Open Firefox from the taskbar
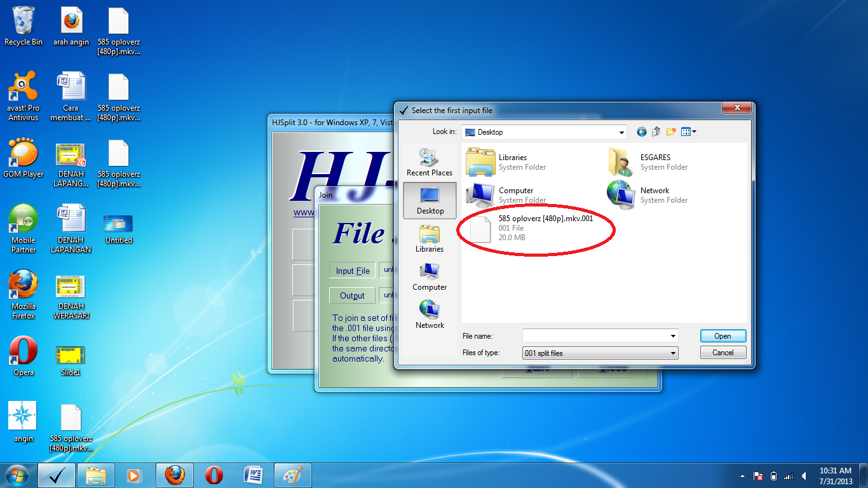 [x=175, y=475]
